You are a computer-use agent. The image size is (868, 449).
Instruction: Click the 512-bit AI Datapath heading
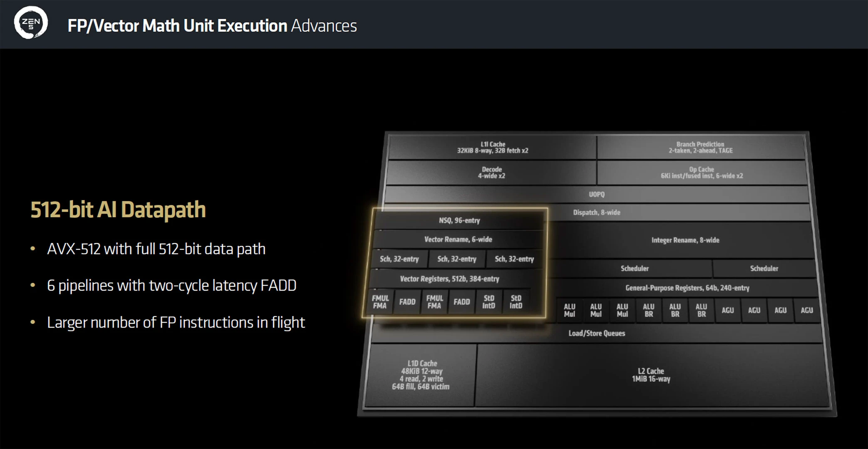click(118, 210)
